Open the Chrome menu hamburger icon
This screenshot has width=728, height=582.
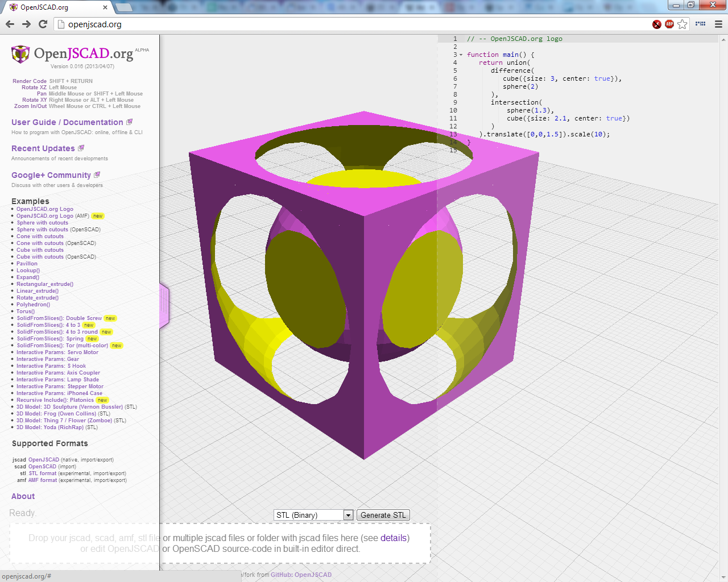(x=718, y=24)
